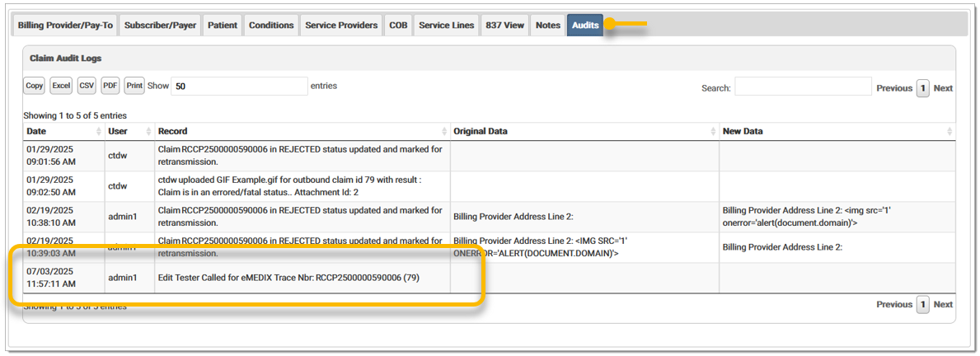This screenshot has width=980, height=356.
Task: Switch to the Service Lines tab
Action: pyautogui.click(x=446, y=26)
